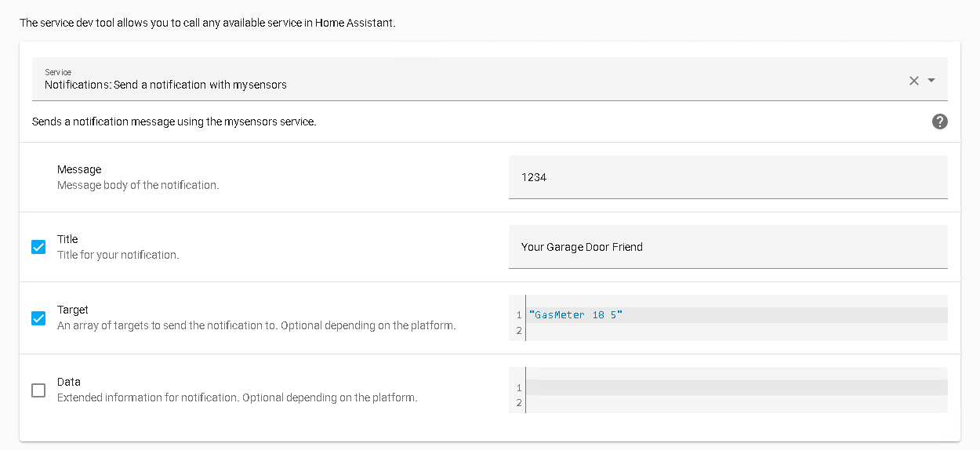This screenshot has width=980, height=450.
Task: Click the Title label text
Action: (67, 239)
